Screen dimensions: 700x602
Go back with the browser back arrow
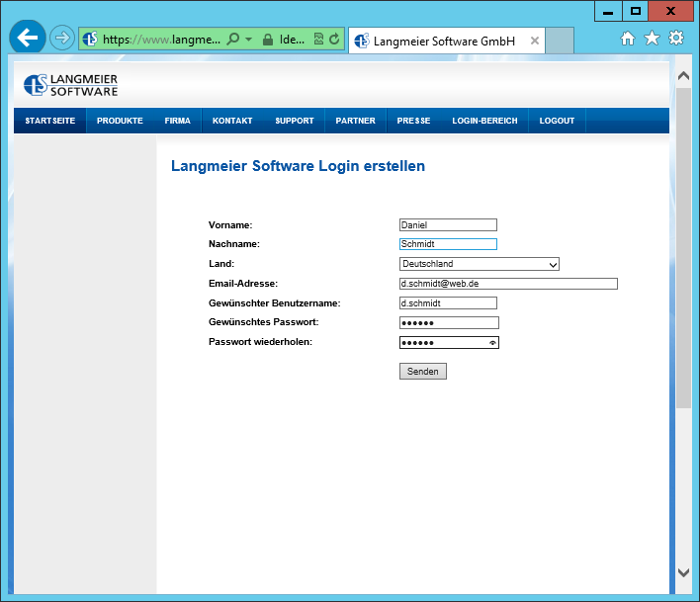click(28, 38)
